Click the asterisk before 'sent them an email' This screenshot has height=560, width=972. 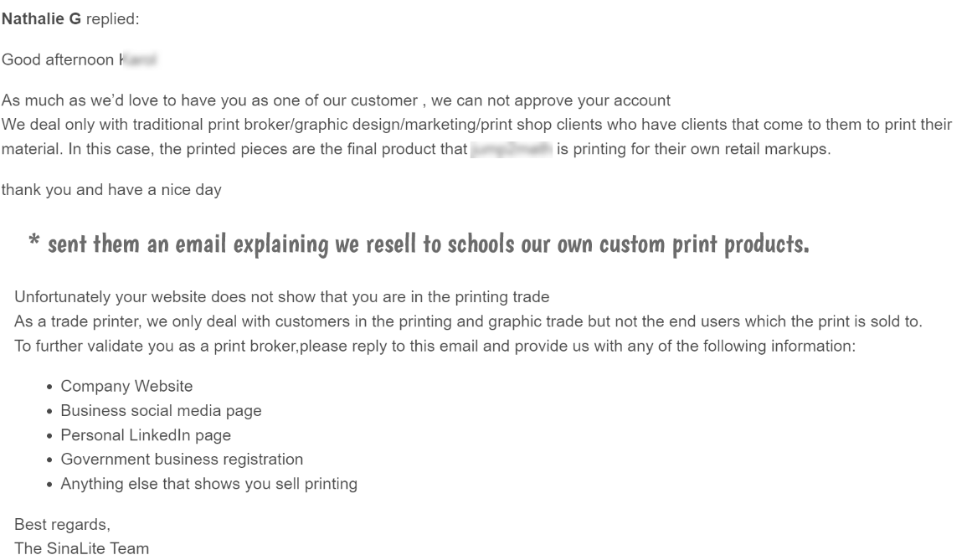(x=34, y=240)
